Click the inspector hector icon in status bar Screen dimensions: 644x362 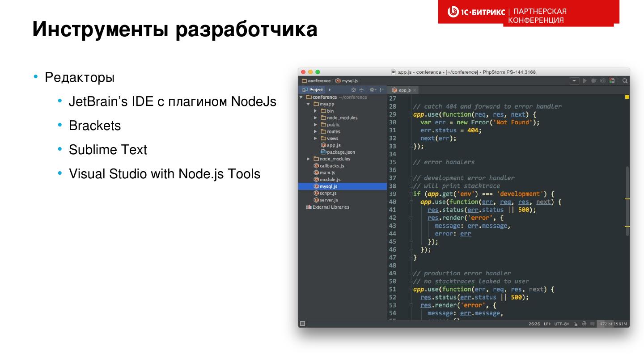tap(584, 324)
